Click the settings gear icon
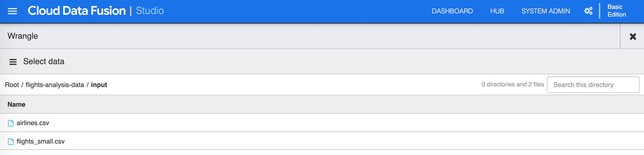Screen dimensions: 644x155 (x=588, y=11)
